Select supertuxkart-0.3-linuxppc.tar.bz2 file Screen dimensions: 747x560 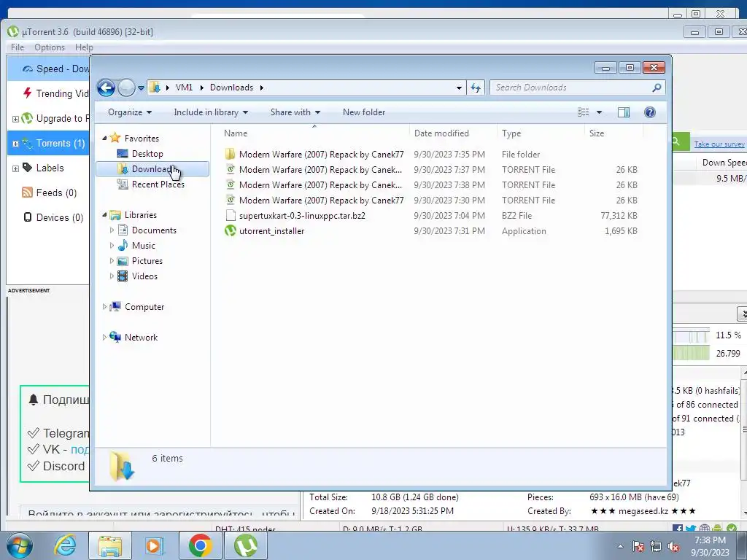pyautogui.click(x=430, y=216)
